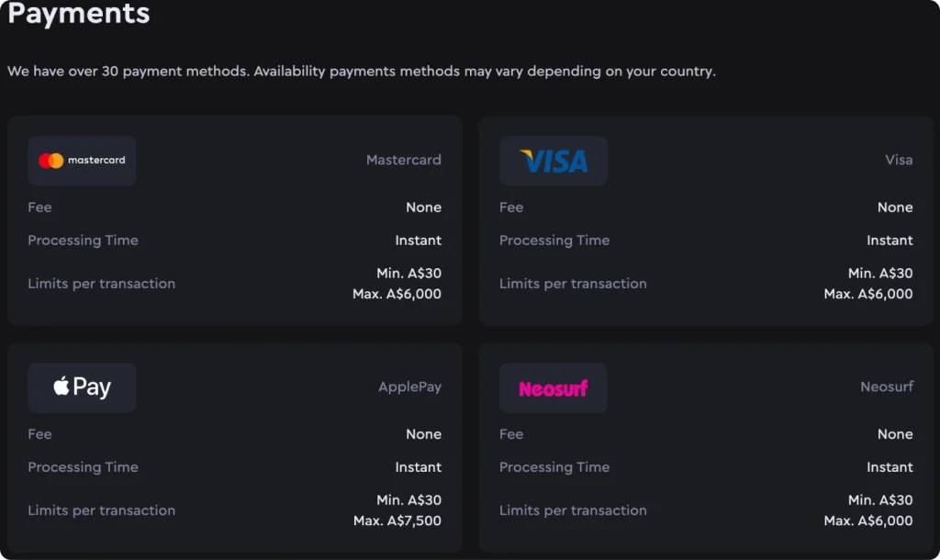The height and width of the screenshot is (560, 940).
Task: Click the Mastercard logo icon
Action: click(82, 161)
